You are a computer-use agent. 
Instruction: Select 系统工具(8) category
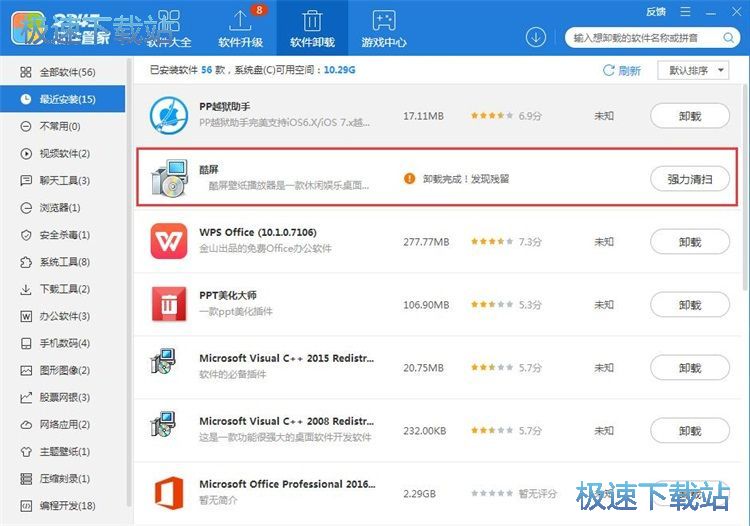click(63, 262)
